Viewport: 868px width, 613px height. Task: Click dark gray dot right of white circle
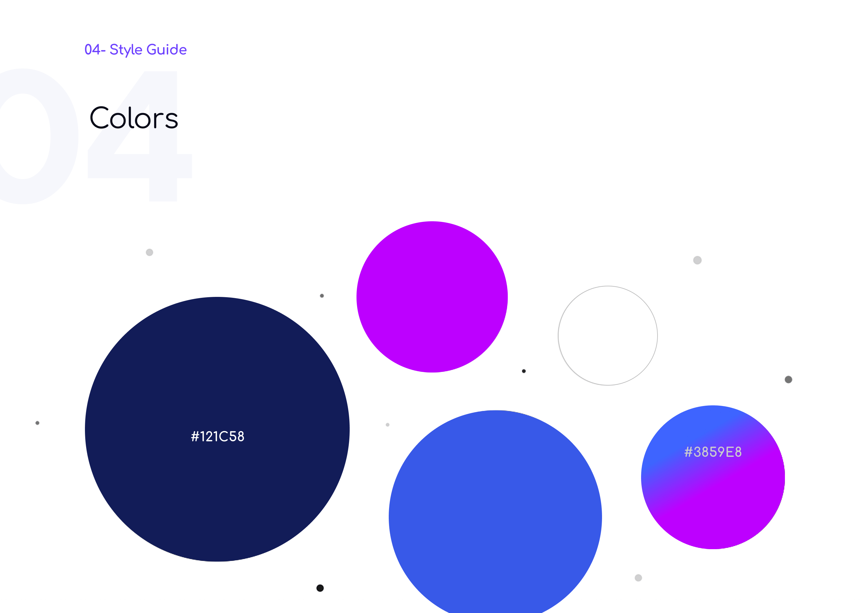[x=788, y=379]
